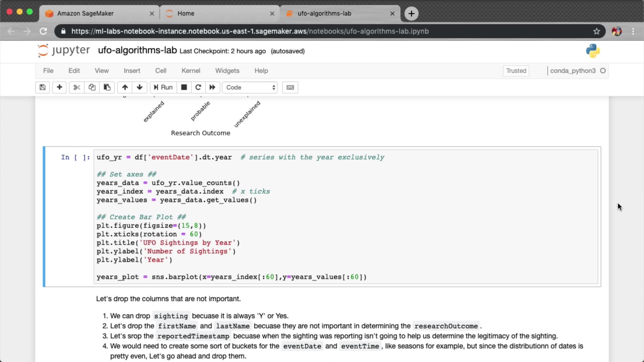644x362 pixels.
Task: Click notebook title ufo-algorithms-lab to rename
Action: click(x=137, y=50)
